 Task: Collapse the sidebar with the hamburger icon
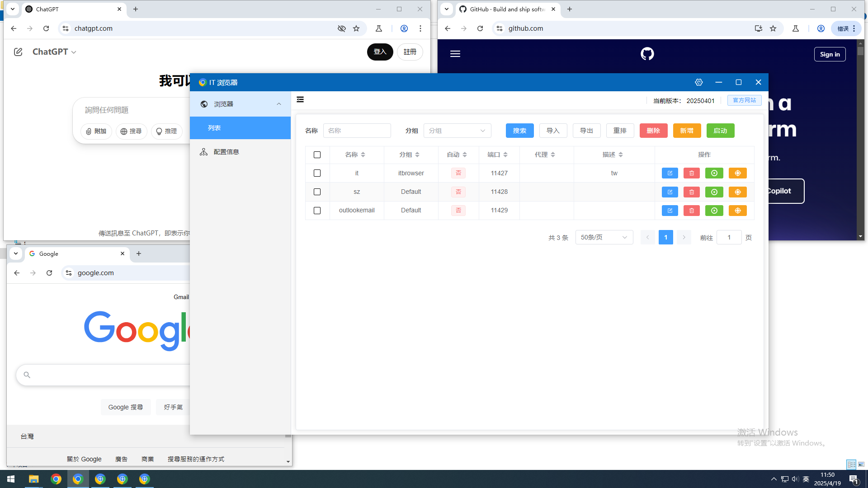(300, 99)
